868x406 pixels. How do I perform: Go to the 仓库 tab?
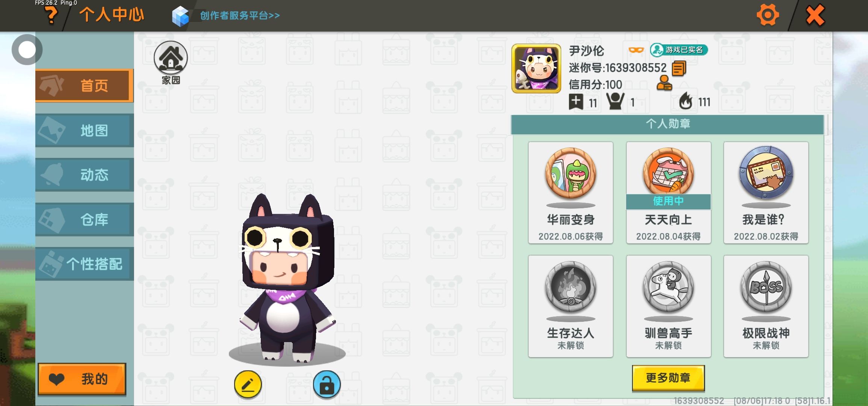coord(84,219)
